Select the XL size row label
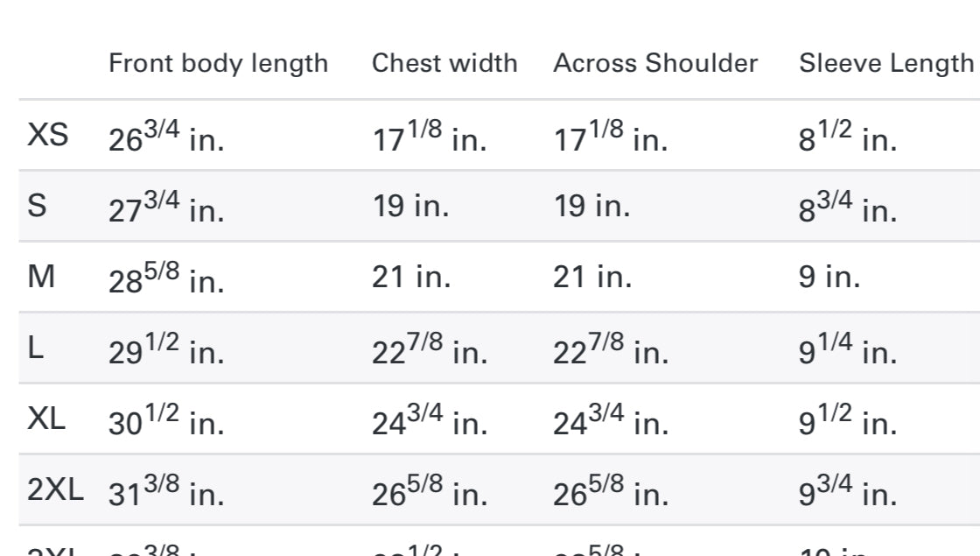This screenshot has width=980, height=556. tap(46, 419)
